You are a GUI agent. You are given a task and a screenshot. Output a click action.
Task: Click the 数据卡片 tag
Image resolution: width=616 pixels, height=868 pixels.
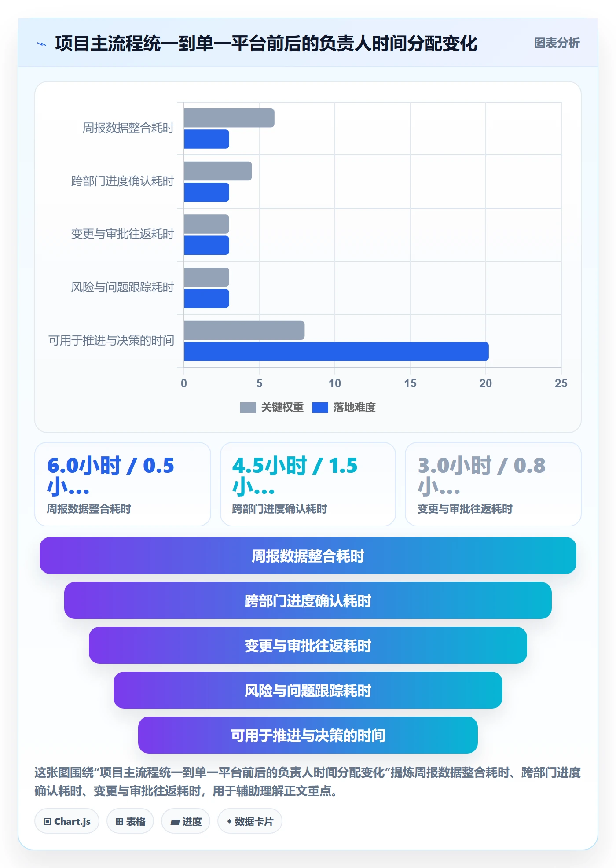(x=250, y=821)
